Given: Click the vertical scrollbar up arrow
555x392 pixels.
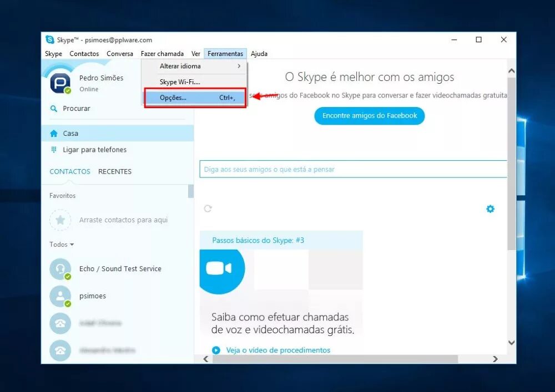Looking at the screenshot, I should pos(512,71).
